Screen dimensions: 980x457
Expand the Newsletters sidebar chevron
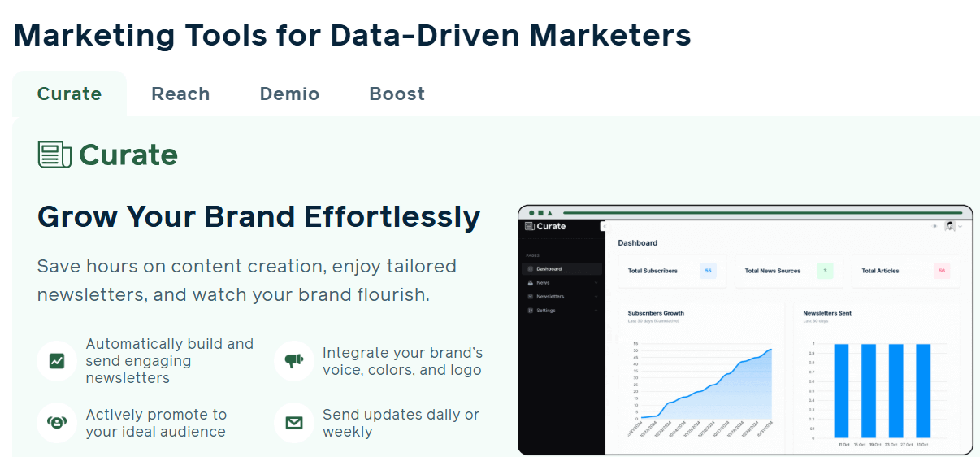pos(596,297)
